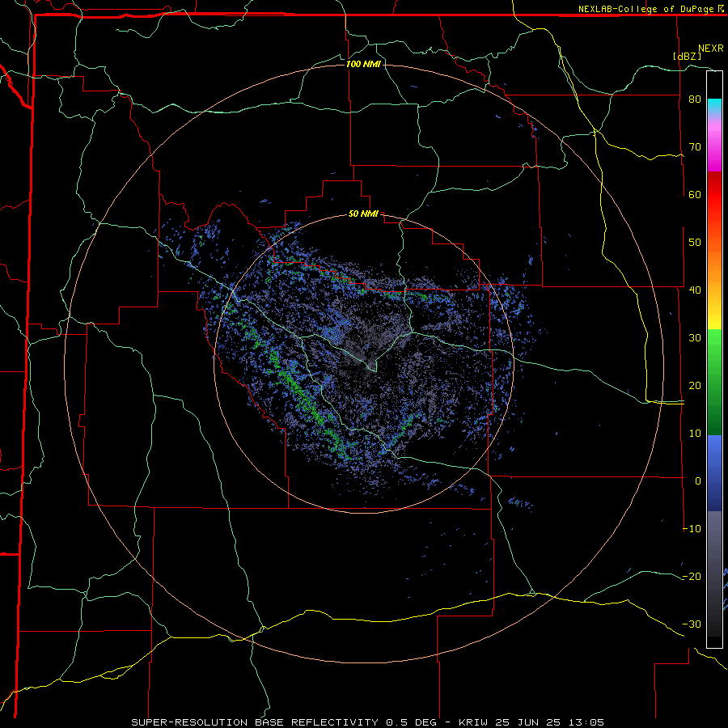Click the 80 value on the dBZ scale

tap(695, 99)
